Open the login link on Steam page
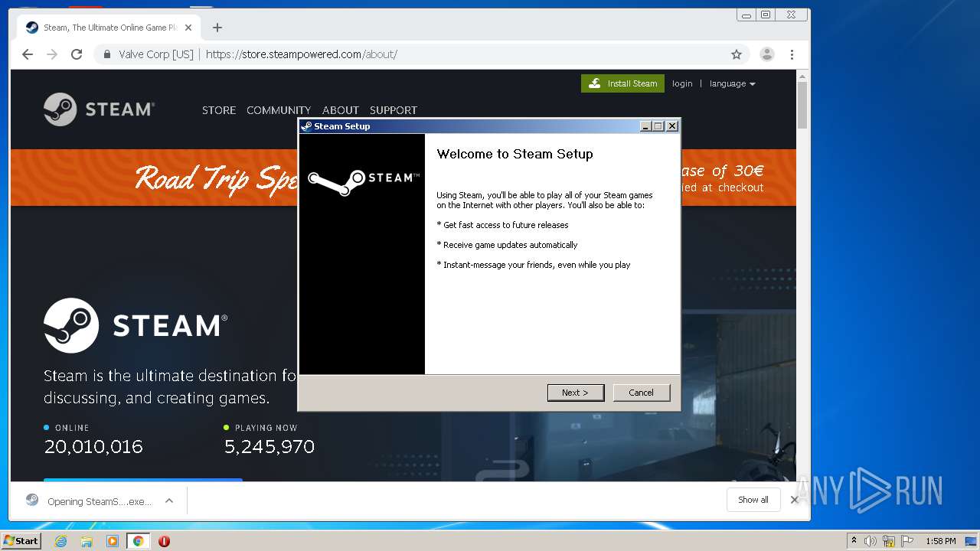The height and width of the screenshot is (551, 980). (682, 83)
